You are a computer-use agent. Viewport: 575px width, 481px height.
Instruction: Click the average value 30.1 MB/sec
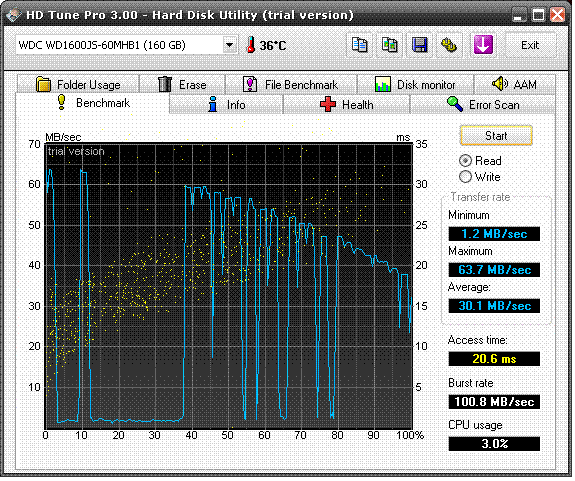point(494,306)
